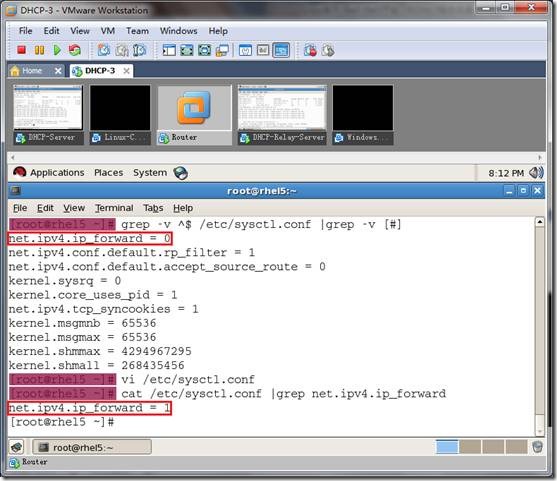This screenshot has width=557, height=481.
Task: Click the 'net.ipv4.ip_forward = 1' output line
Action: 90,408
